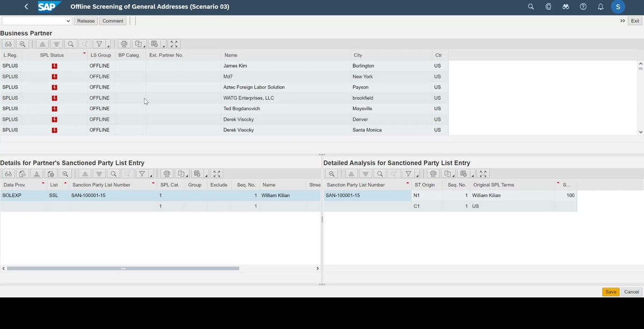Expand more toolbar options double chevron
The width and height of the screenshot is (644, 329).
[x=623, y=21]
